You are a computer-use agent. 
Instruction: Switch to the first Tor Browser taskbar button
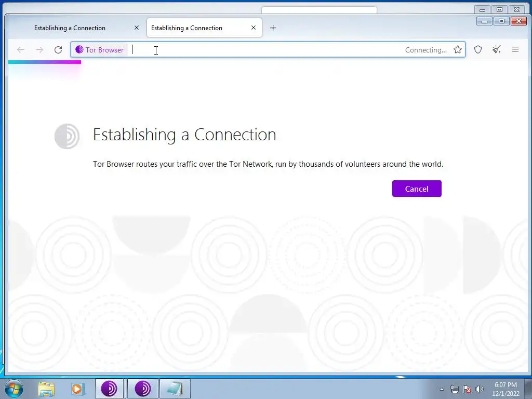pyautogui.click(x=109, y=389)
